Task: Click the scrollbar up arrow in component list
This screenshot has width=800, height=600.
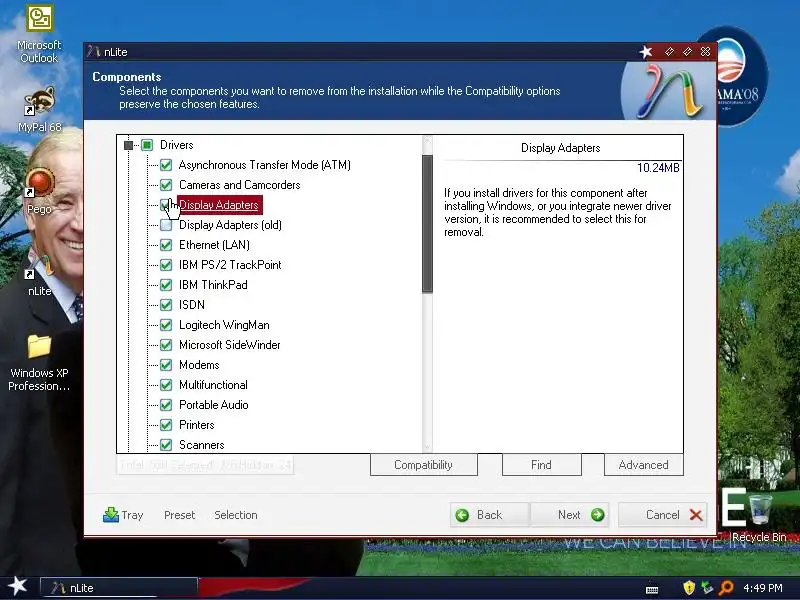Action: point(428,141)
